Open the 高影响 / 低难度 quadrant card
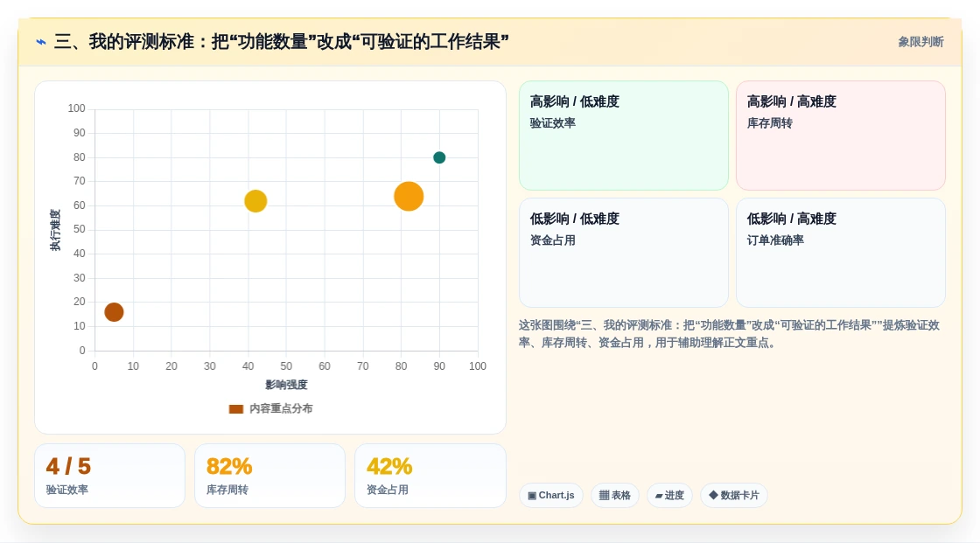This screenshot has height=543, width=980. pos(624,136)
